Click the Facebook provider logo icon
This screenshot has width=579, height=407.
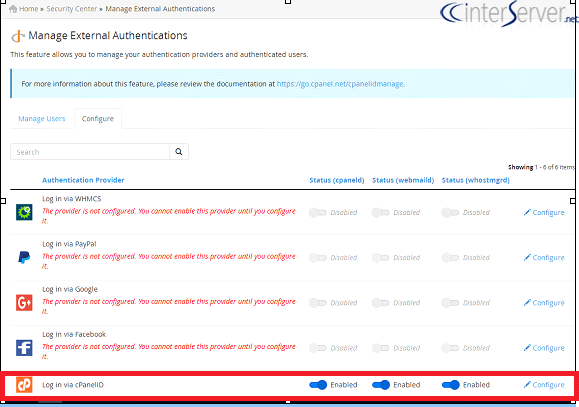tap(24, 348)
